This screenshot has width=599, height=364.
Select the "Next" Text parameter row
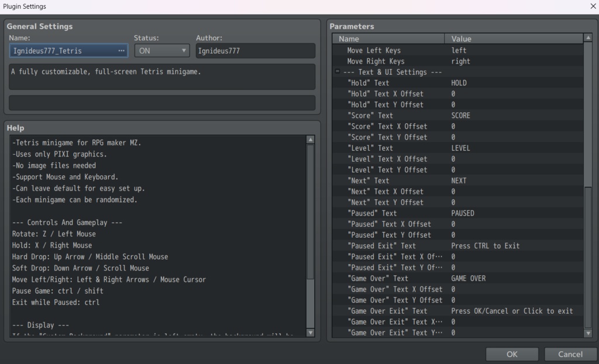pos(457,181)
